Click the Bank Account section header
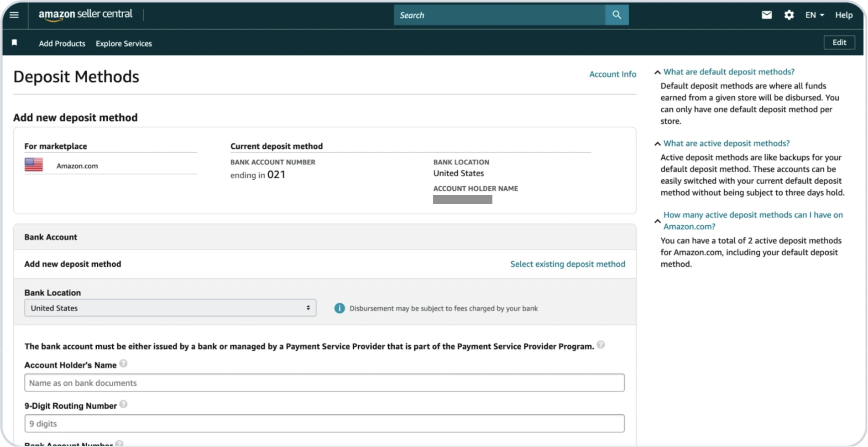This screenshot has height=447, width=868. click(x=324, y=237)
